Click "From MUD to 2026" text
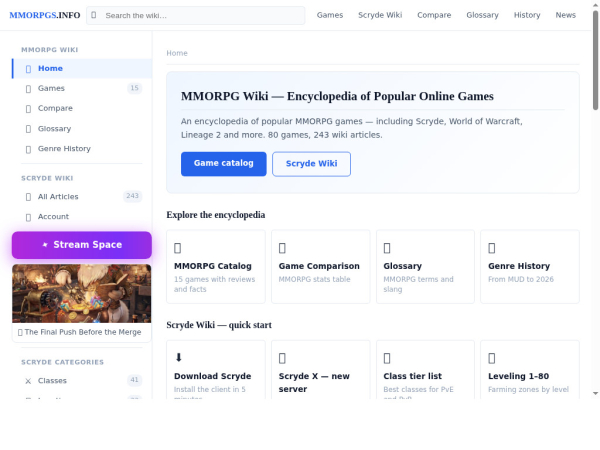The width and height of the screenshot is (600, 450). click(521, 279)
